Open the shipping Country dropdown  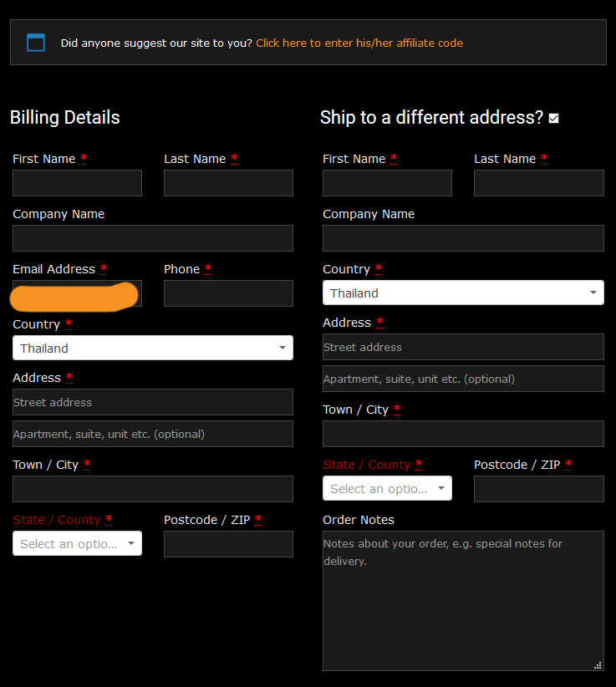tap(462, 293)
